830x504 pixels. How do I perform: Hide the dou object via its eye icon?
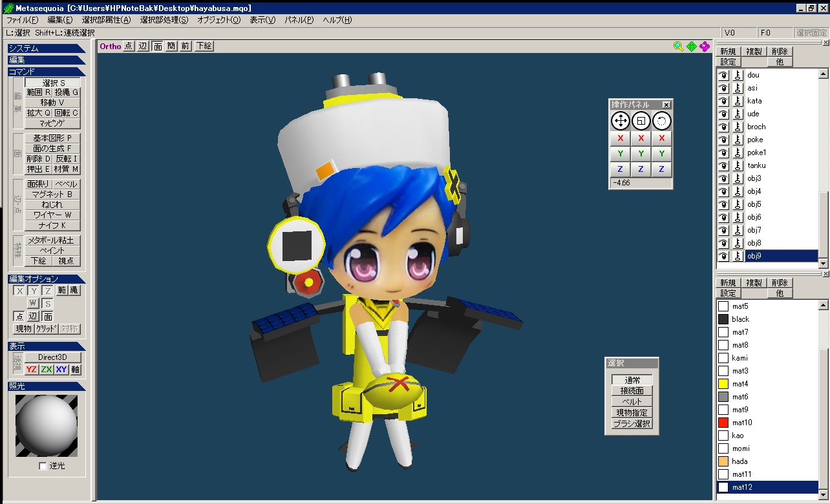(724, 75)
